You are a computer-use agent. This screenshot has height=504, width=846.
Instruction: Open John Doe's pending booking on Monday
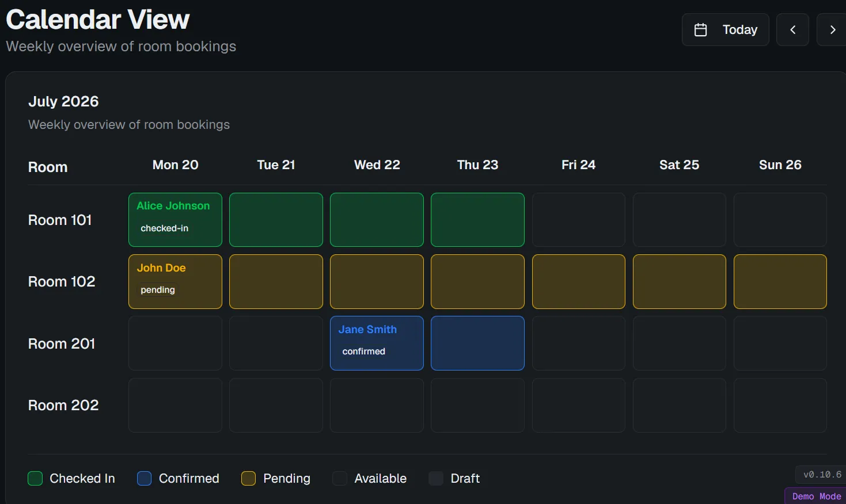175,281
